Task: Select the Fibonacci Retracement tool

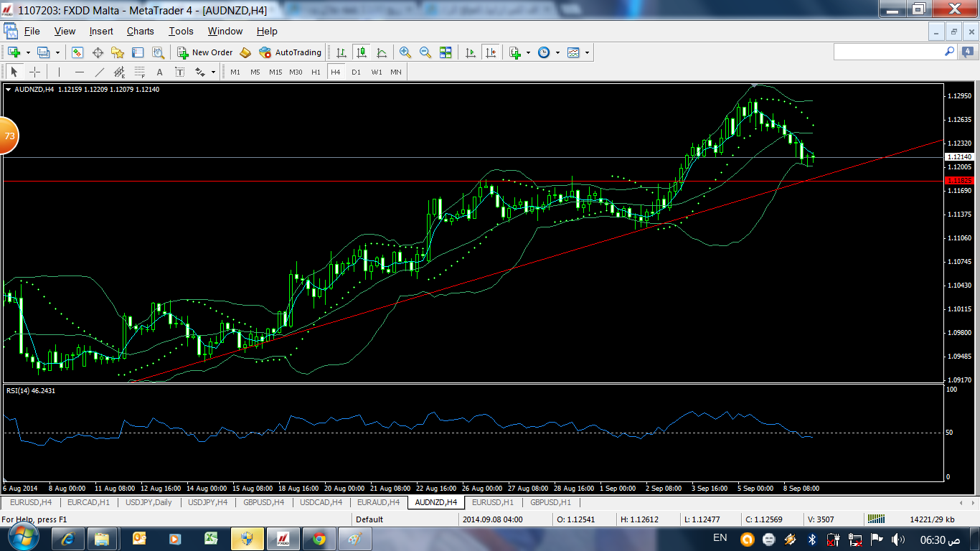Action: [x=139, y=72]
